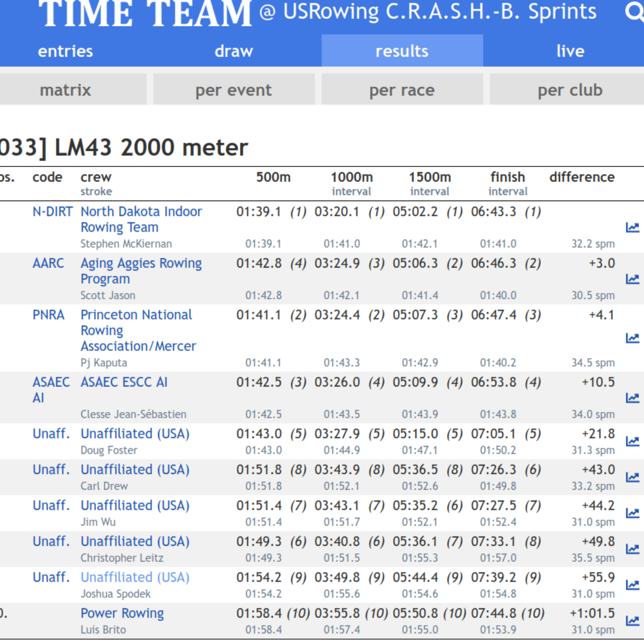
Task: Click stroke name Scott Jason
Action: click(108, 295)
